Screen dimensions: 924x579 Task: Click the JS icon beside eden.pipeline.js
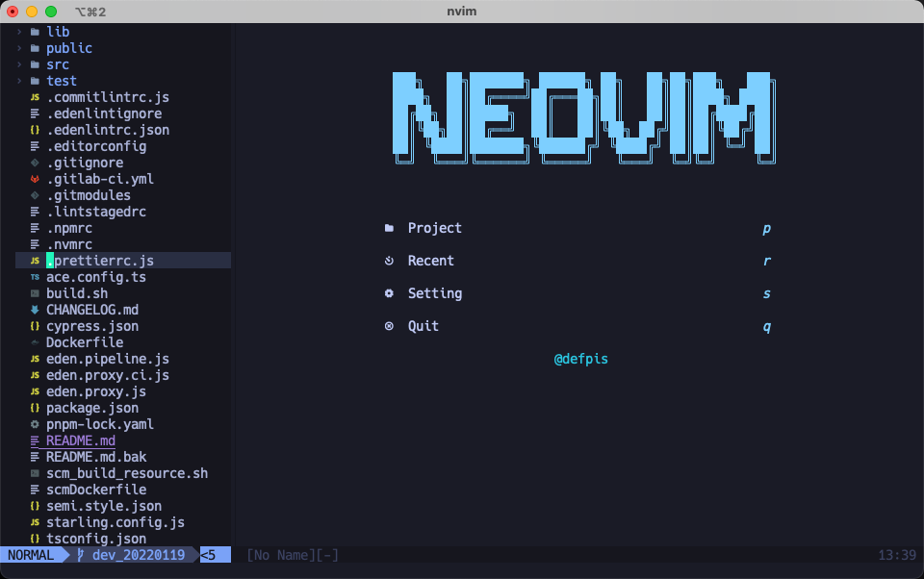pyautogui.click(x=35, y=360)
